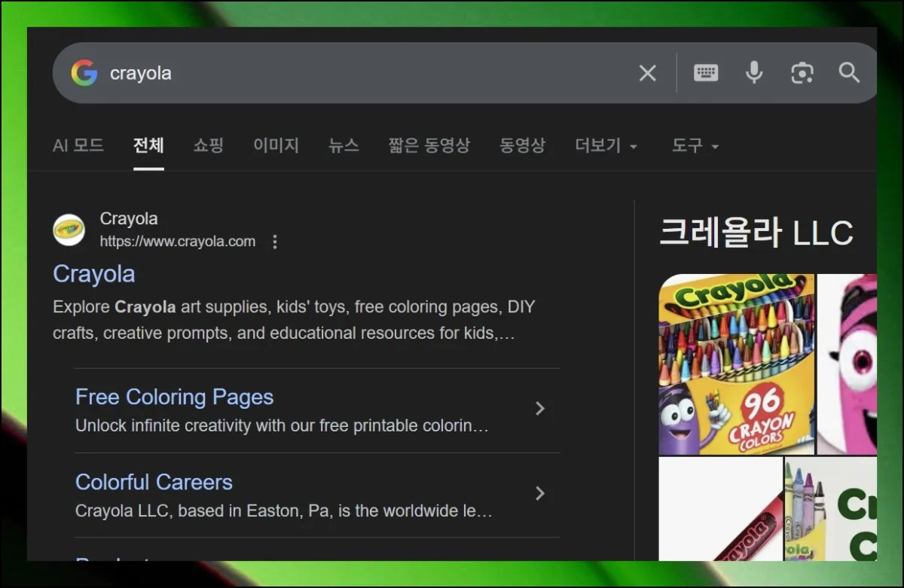Click the Google logo in the search bar

pyautogui.click(x=85, y=72)
